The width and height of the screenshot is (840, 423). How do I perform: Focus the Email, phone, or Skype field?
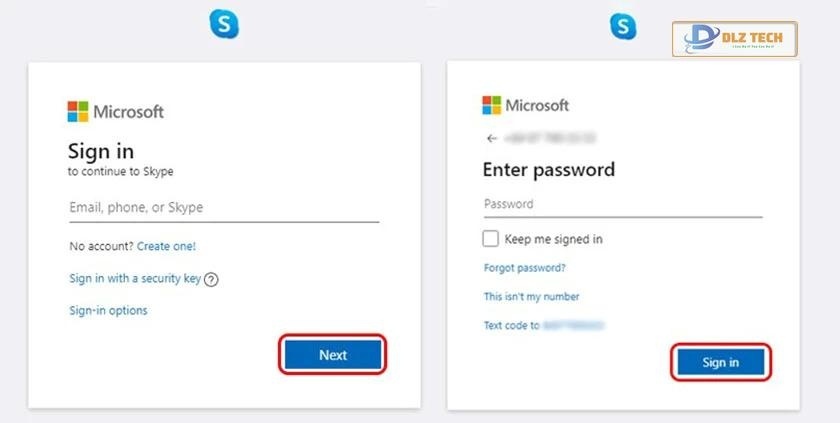click(x=223, y=208)
